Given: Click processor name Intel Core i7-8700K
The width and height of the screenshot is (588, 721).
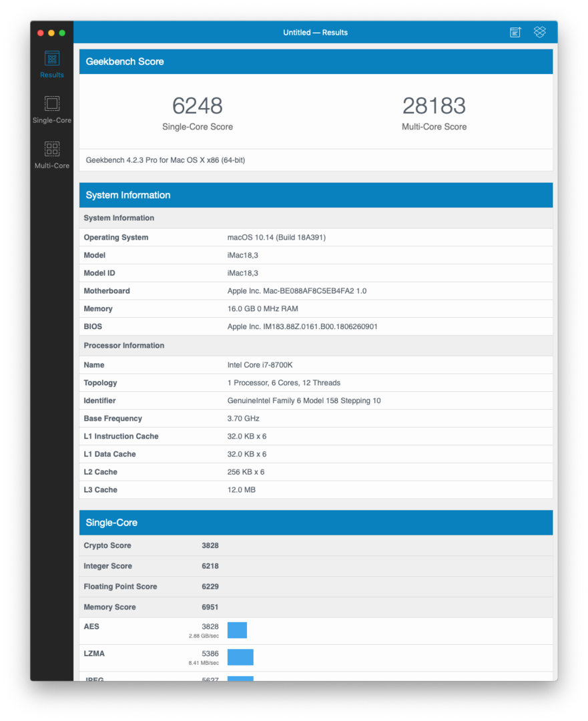Looking at the screenshot, I should coord(260,365).
